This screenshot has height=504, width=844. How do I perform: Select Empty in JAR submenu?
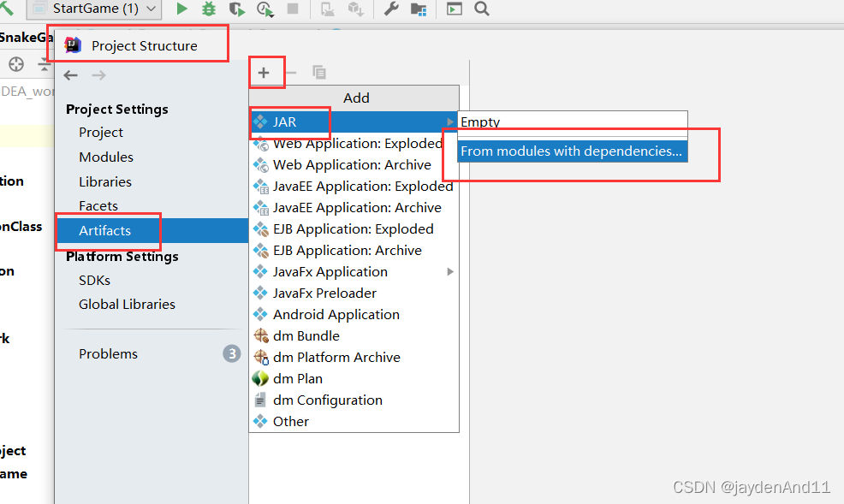click(x=573, y=122)
